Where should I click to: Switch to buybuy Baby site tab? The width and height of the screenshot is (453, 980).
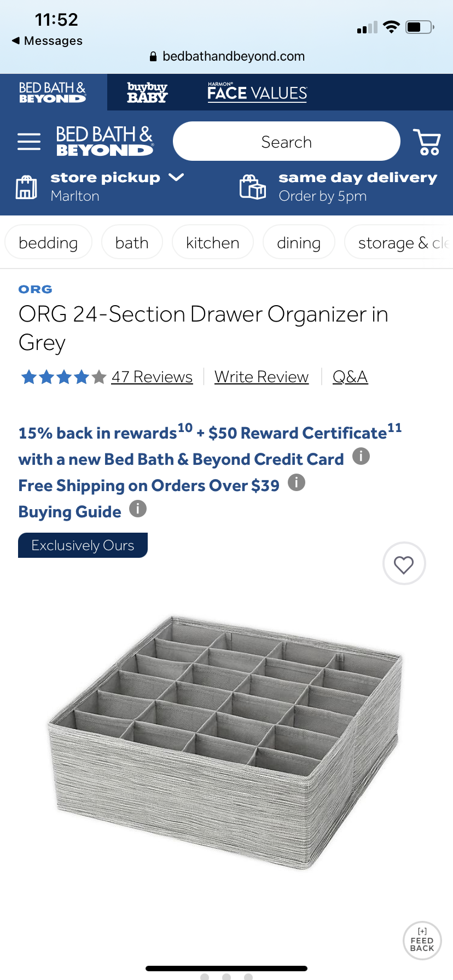(x=147, y=92)
